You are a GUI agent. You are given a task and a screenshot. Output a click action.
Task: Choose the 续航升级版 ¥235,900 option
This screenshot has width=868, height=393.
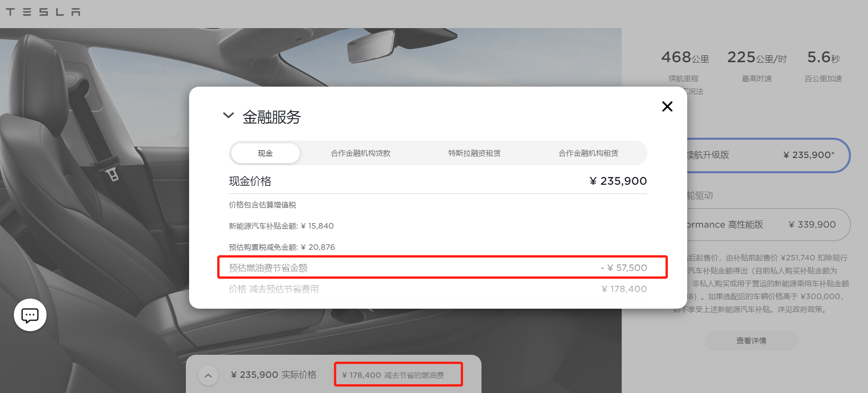click(766, 155)
